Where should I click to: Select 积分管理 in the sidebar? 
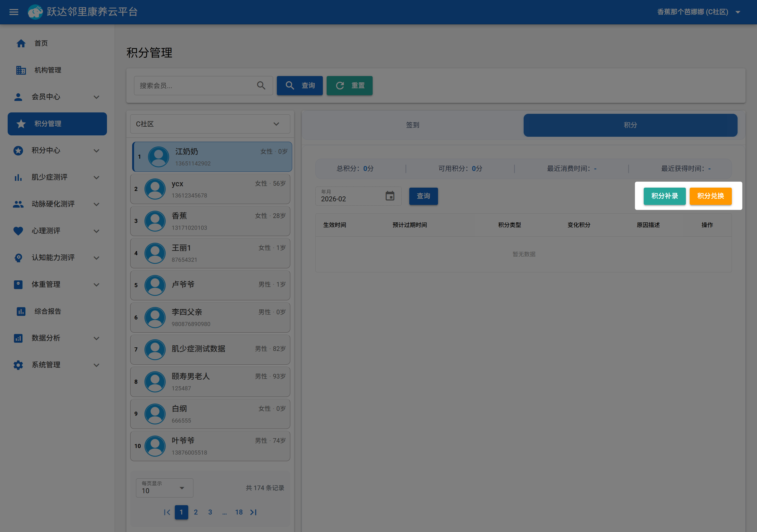[57, 124]
